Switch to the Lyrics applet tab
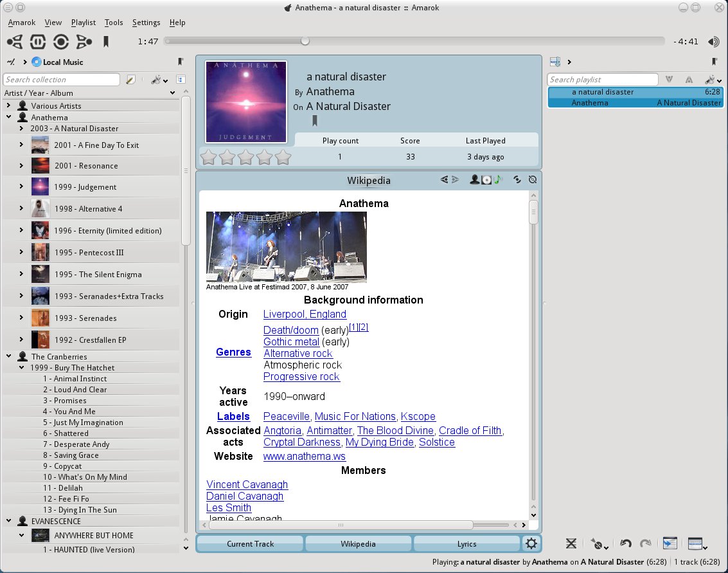 pos(466,543)
